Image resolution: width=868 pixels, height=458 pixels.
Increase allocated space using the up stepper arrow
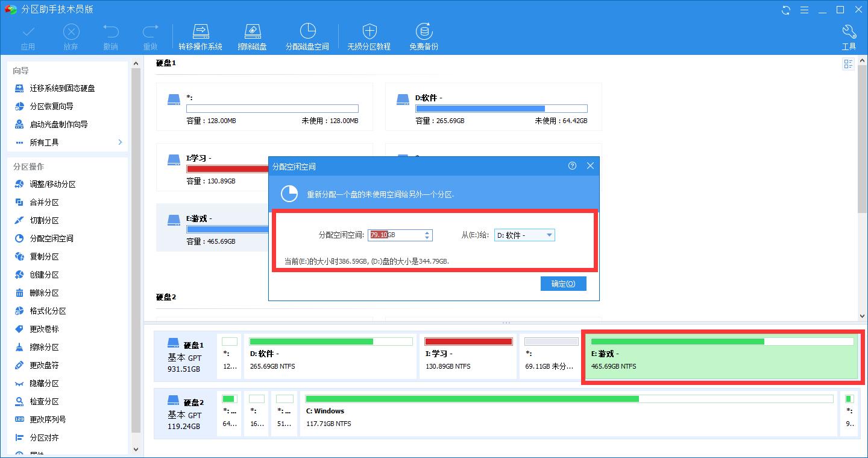427,232
